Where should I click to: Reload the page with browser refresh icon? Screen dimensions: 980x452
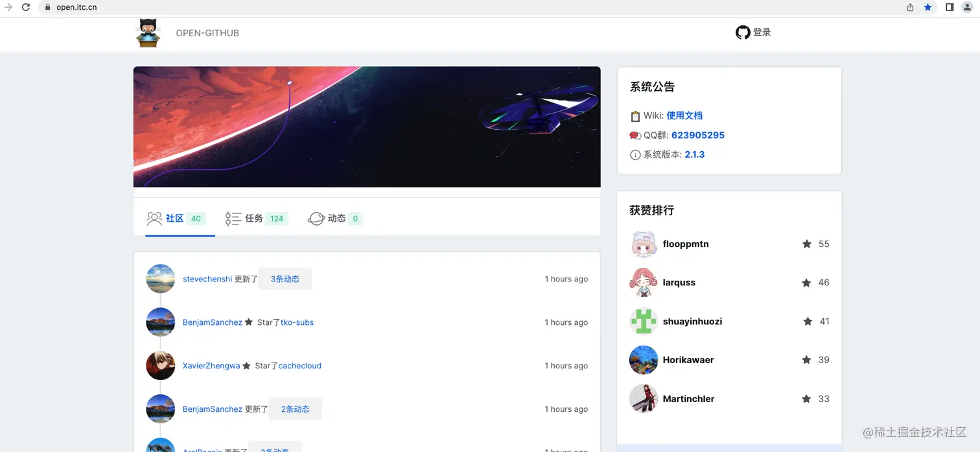click(x=26, y=7)
